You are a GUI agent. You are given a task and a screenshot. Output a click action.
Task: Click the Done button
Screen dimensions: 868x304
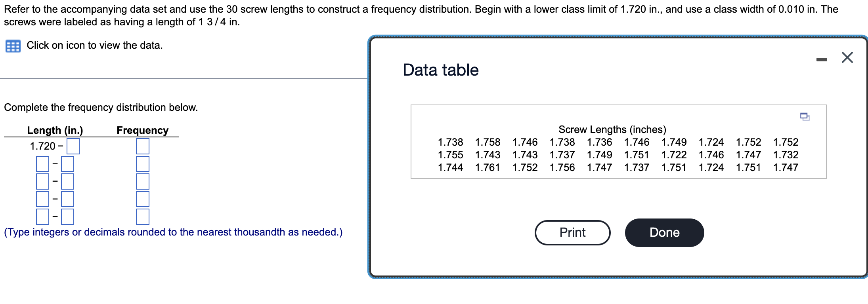coord(664,233)
